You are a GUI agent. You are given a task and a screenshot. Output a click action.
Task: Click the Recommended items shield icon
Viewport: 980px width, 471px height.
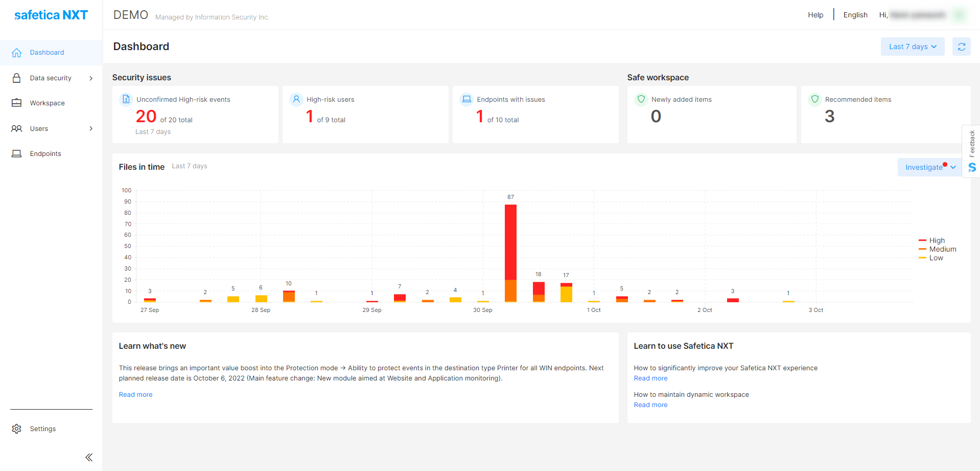coord(815,99)
